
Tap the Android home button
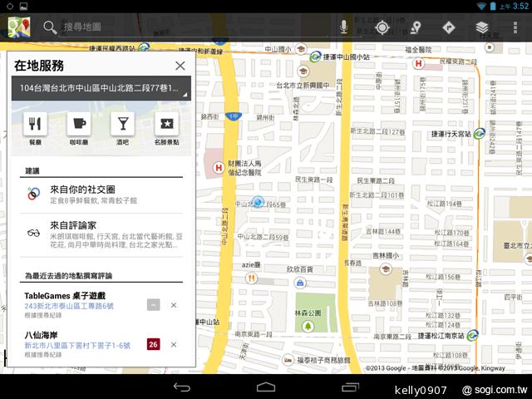266,387
